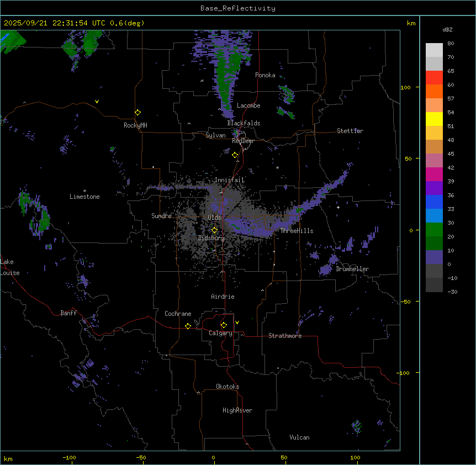
Task: Click the Drumheller city label
Action: click(352, 269)
